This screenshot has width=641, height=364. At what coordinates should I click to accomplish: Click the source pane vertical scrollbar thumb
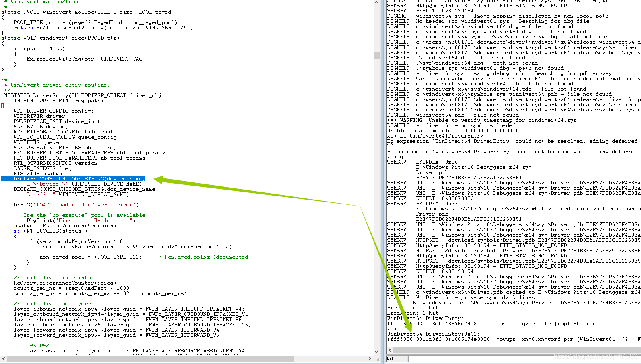click(x=376, y=55)
